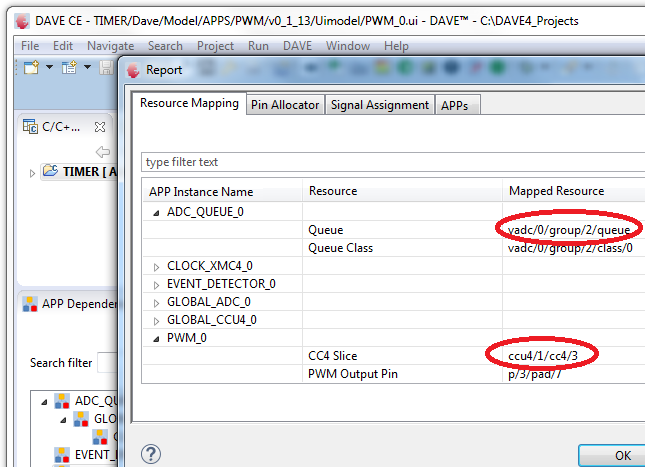Viewport: 645px width, 467px height.
Task: Open the New DAVE project dropdown arrow
Action: coord(87,67)
